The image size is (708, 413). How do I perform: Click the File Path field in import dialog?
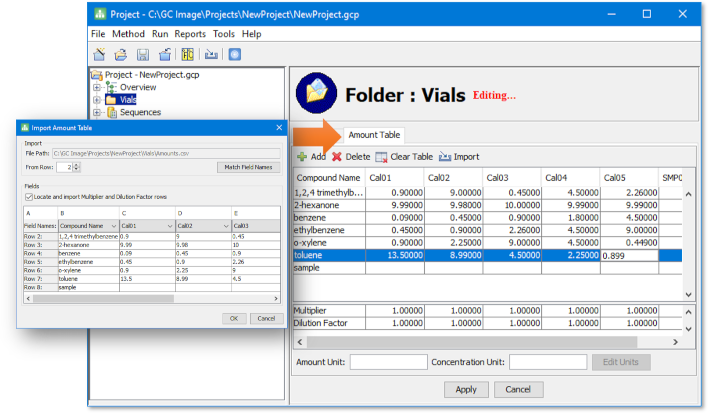coord(166,153)
